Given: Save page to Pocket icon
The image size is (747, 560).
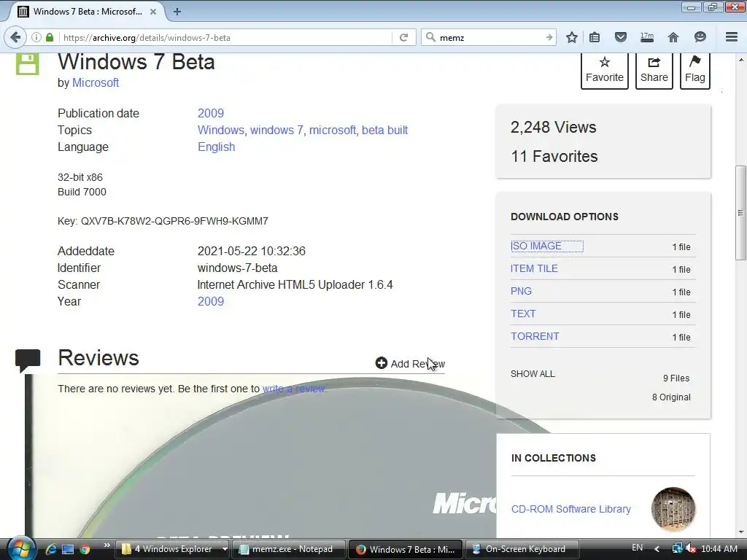Looking at the screenshot, I should point(620,37).
